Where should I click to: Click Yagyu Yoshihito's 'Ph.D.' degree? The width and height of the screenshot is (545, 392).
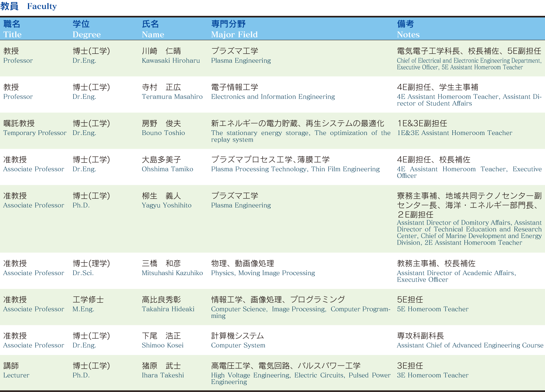coord(81,205)
